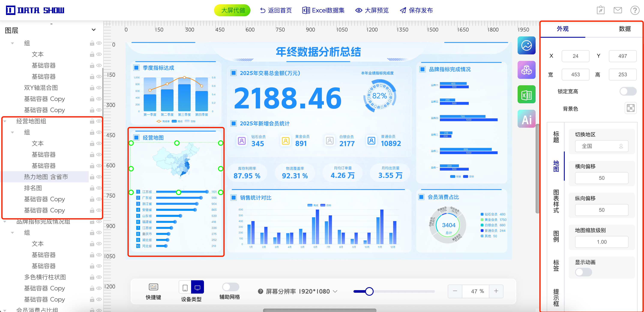Open the mail envelope icon
Viewport: 644px width, 312px height.
(x=617, y=10)
